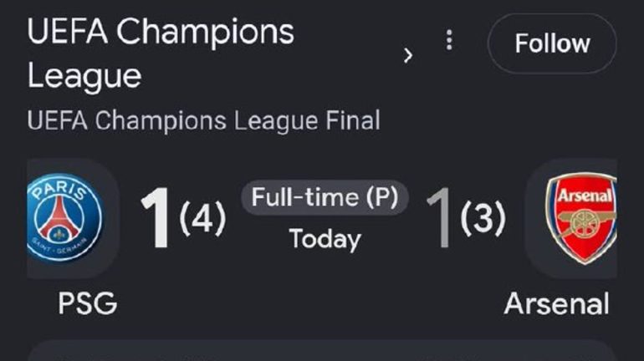Click Arsenal's greyed score of 1

pyautogui.click(x=438, y=217)
